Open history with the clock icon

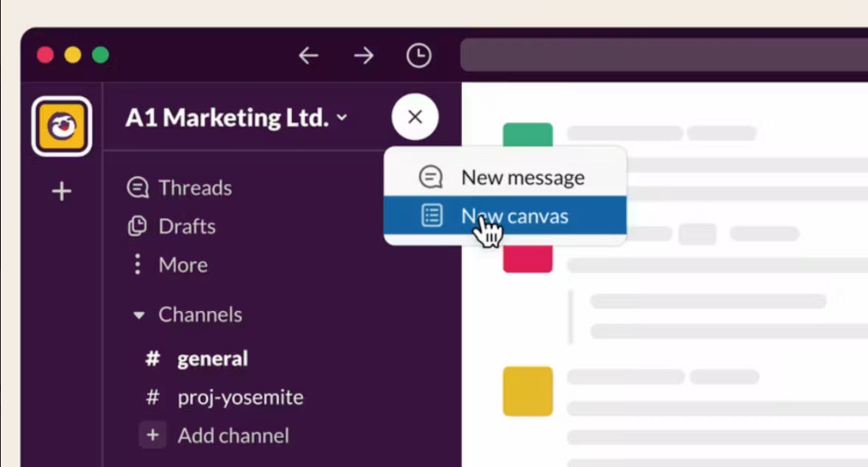(x=419, y=56)
